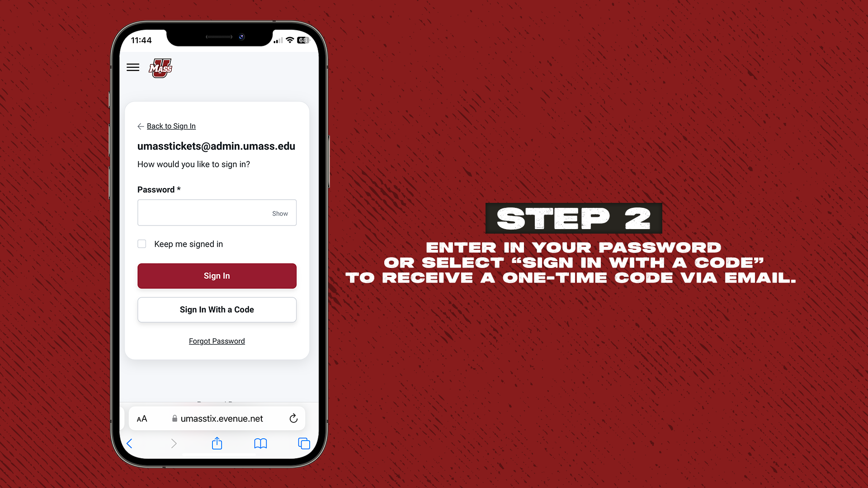The image size is (868, 488).
Task: Open the Forgot Password link
Action: pyautogui.click(x=217, y=341)
